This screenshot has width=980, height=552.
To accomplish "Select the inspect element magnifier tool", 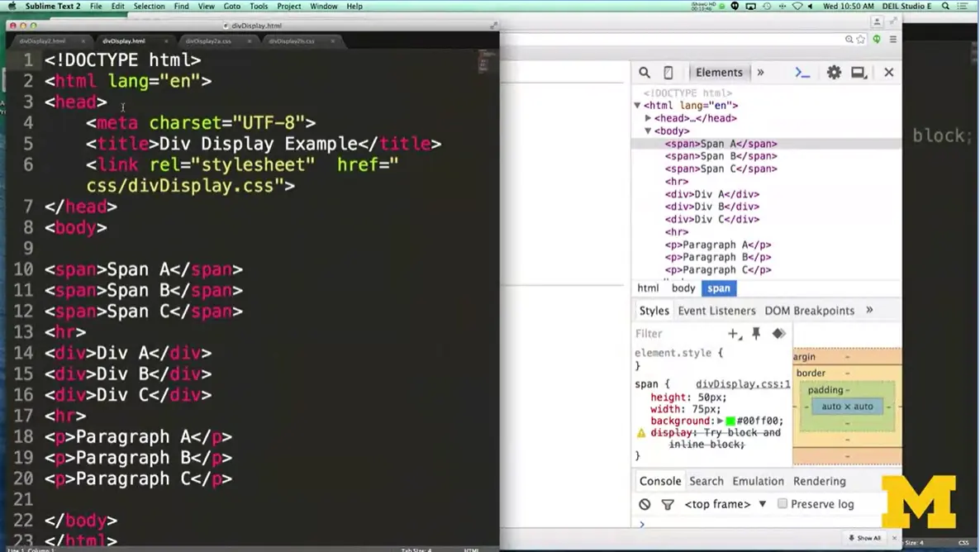I will coord(645,72).
